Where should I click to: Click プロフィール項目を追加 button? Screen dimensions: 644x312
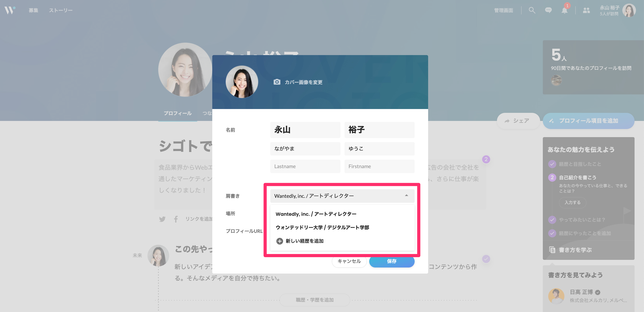tap(588, 121)
